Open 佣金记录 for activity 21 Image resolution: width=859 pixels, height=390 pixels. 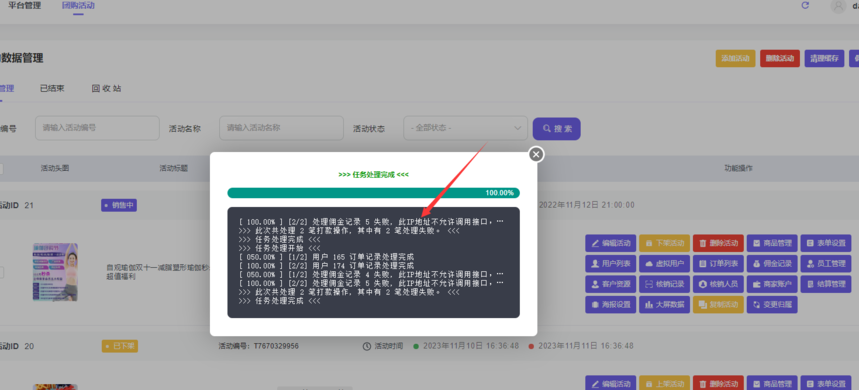[x=771, y=263]
